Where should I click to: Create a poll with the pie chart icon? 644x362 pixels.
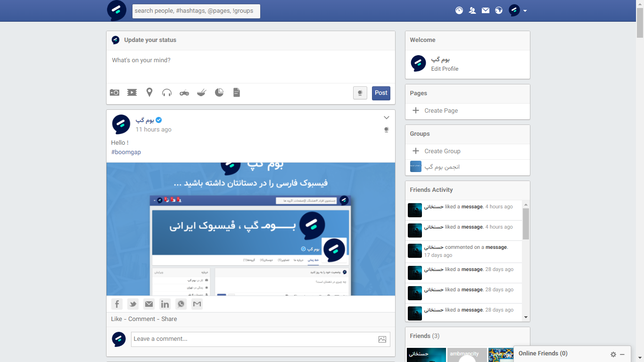point(219,92)
